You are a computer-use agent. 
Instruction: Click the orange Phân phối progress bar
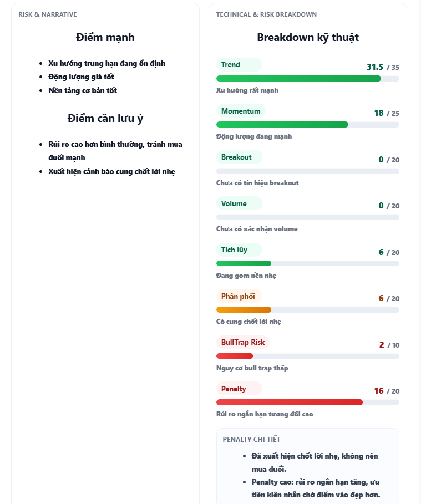[244, 310]
